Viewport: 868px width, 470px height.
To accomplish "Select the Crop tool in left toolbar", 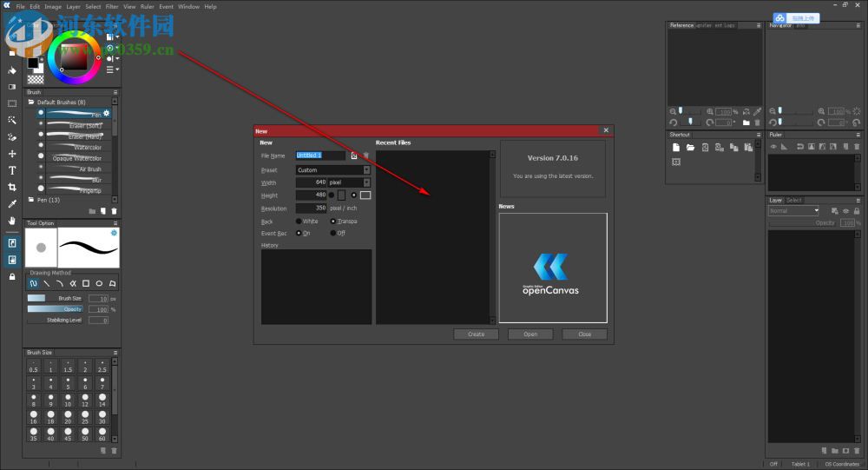I will coord(12,187).
